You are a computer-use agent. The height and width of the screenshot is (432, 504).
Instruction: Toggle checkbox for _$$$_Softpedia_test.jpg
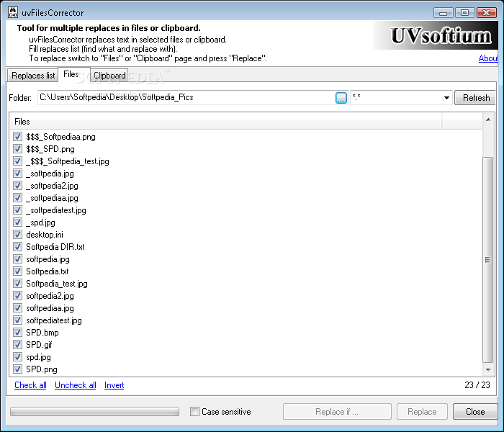pos(18,161)
